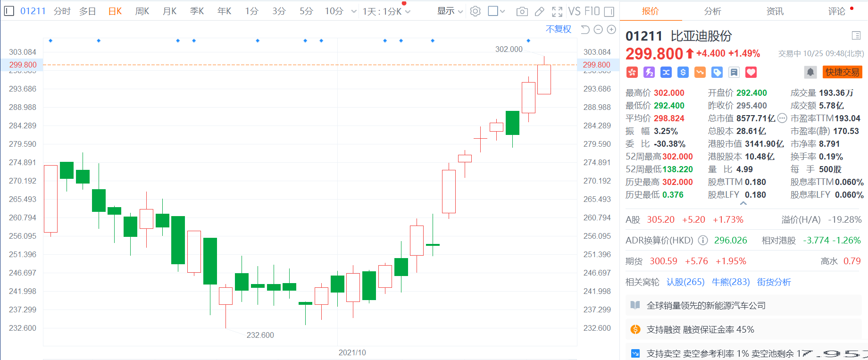This screenshot has width=868, height=360.
Task: Click the price alert bell icon
Action: [x=810, y=72]
